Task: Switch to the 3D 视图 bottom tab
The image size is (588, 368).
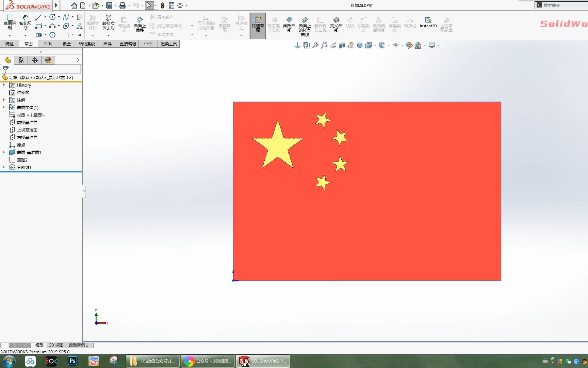Action: pyautogui.click(x=56, y=345)
